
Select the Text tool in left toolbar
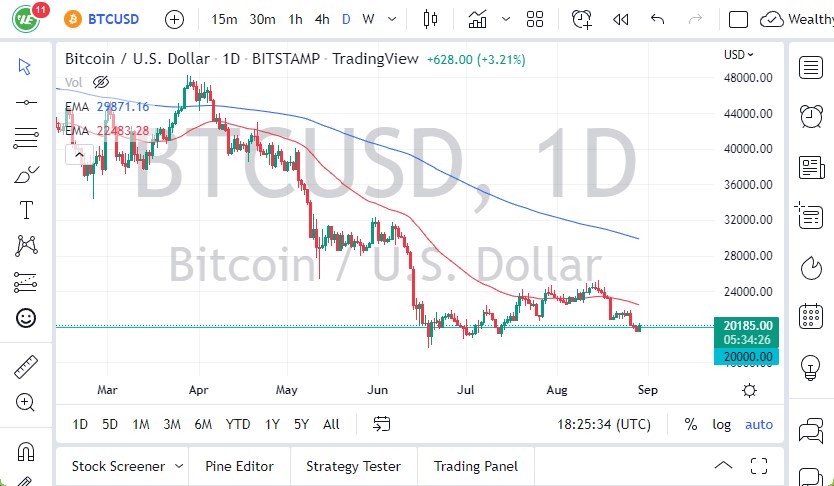pyautogui.click(x=26, y=210)
